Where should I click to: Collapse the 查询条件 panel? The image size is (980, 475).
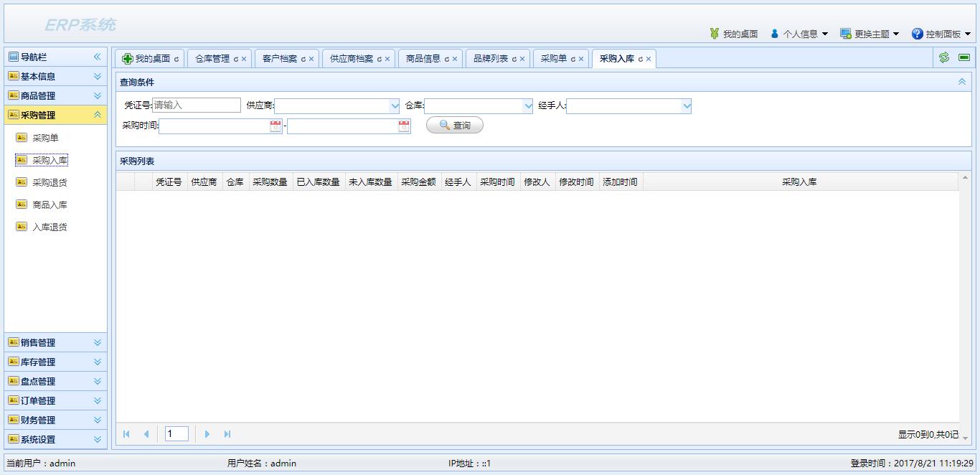tap(962, 82)
